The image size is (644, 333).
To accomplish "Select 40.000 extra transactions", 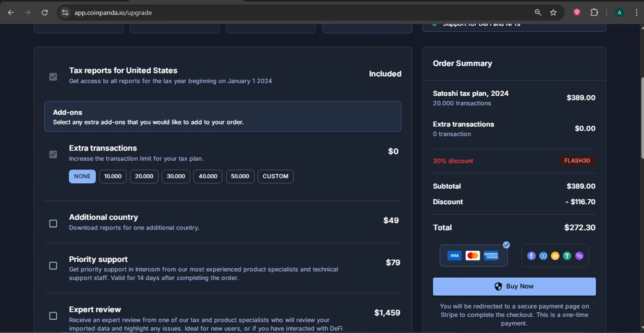I will [x=208, y=176].
